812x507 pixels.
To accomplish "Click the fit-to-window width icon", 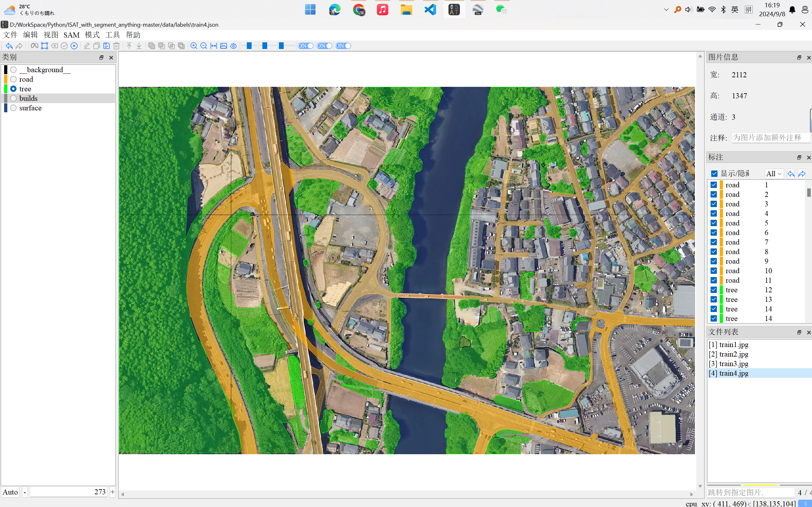I will [x=213, y=46].
